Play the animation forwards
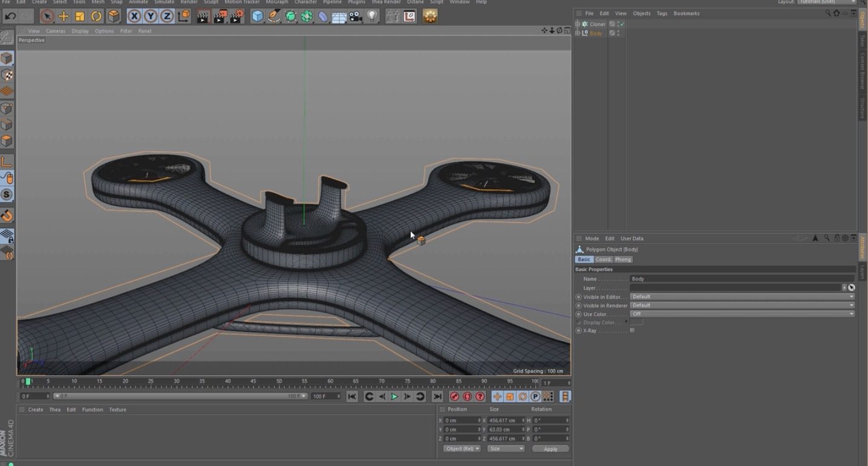 click(394, 396)
